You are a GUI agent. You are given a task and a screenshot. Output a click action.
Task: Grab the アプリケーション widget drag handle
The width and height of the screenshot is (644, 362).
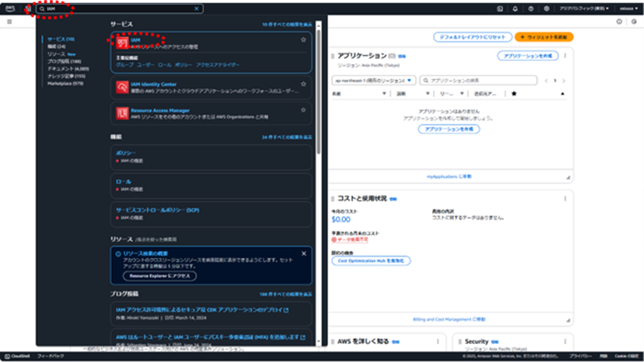point(333,56)
